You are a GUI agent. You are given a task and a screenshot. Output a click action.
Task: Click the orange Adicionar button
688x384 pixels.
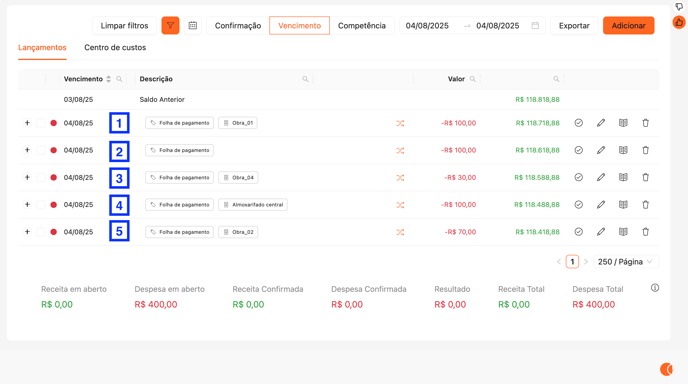[x=628, y=25]
